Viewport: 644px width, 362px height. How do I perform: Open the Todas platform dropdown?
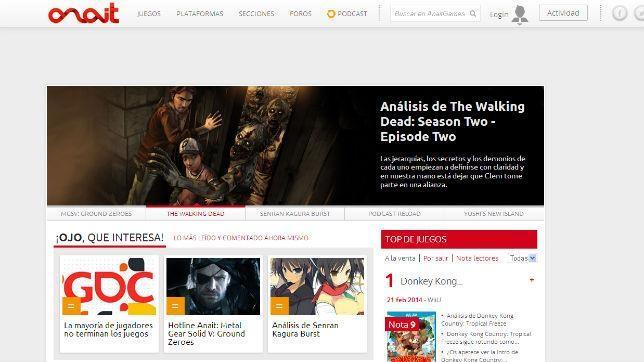pyautogui.click(x=522, y=258)
